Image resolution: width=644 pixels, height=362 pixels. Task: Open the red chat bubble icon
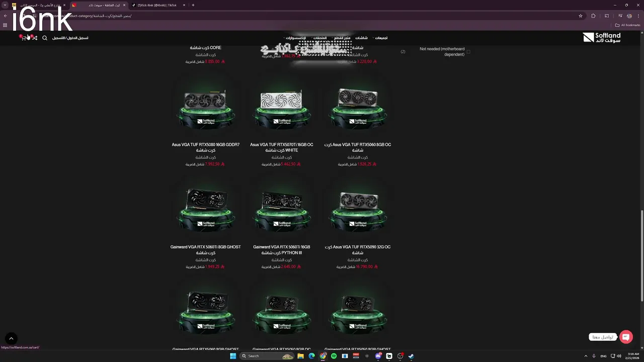[626, 337]
